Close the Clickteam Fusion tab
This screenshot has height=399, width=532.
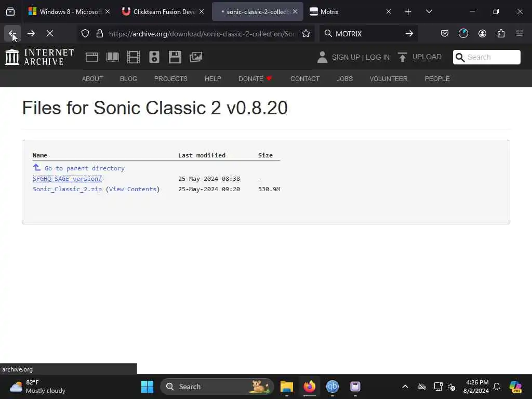(x=202, y=11)
